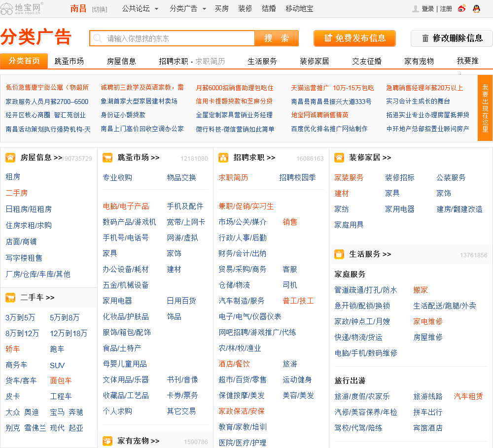Click the 招聘求职 section icon
This screenshot has height=448, width=493.
pos(223,158)
